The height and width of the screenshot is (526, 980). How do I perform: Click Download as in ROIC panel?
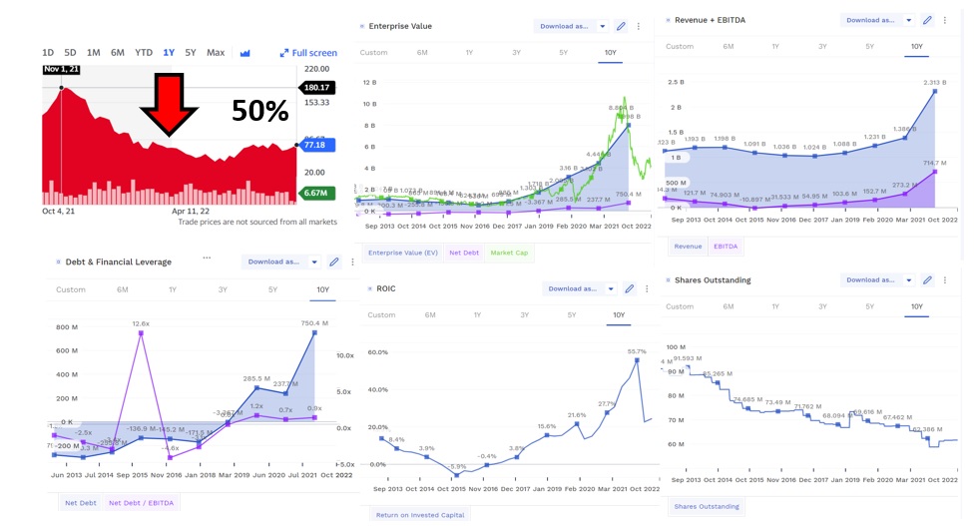coord(572,288)
